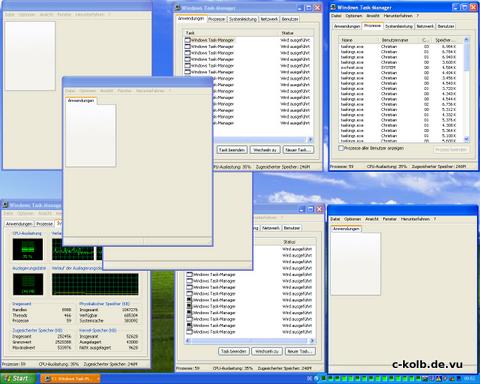Switch to Netzwerk tab in top-middle Task Manager
The image size is (480, 384).
pyautogui.click(x=269, y=19)
